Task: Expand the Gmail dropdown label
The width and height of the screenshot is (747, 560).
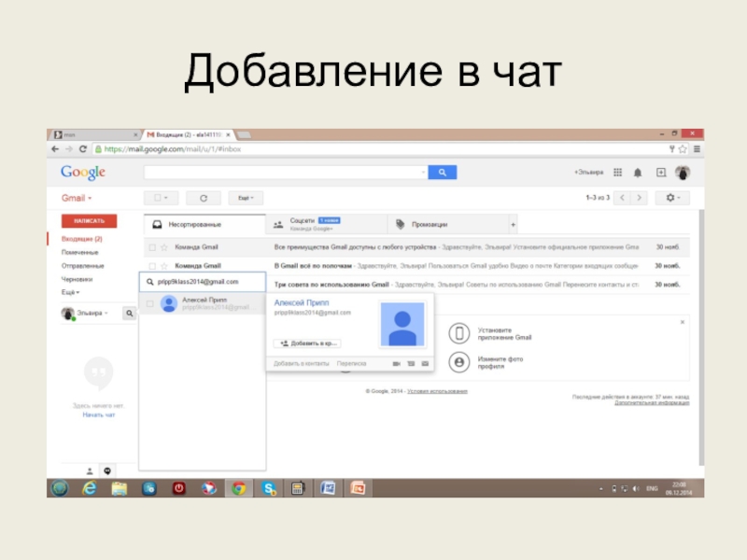Action: click(77, 198)
